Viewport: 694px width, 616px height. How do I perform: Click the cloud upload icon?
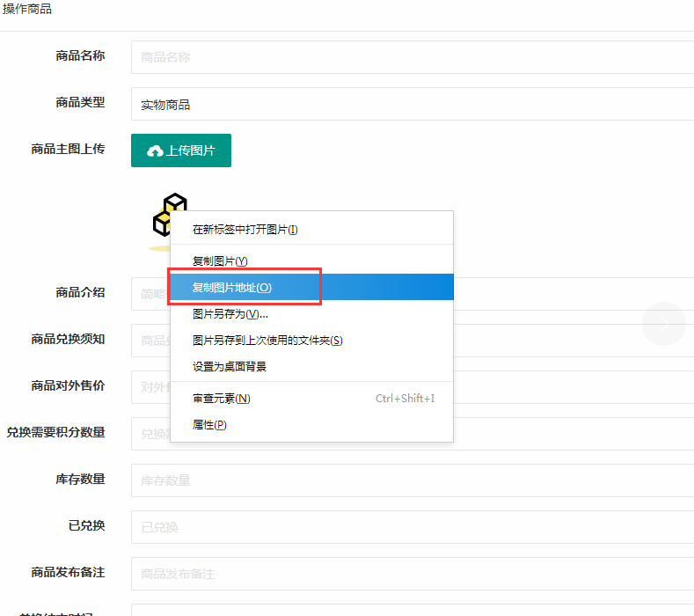click(155, 151)
